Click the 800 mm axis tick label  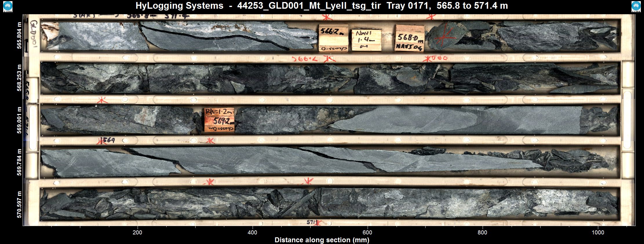[482, 232]
